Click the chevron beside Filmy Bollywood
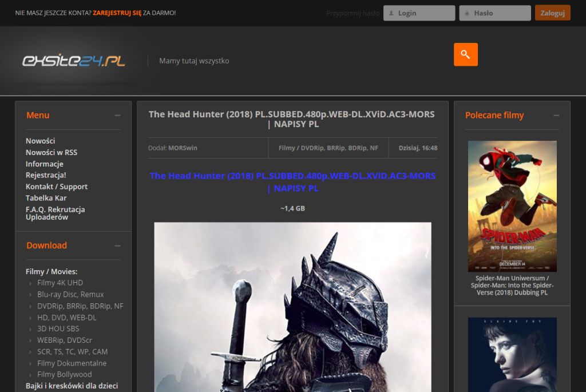The width and height of the screenshot is (586, 392). click(30, 374)
